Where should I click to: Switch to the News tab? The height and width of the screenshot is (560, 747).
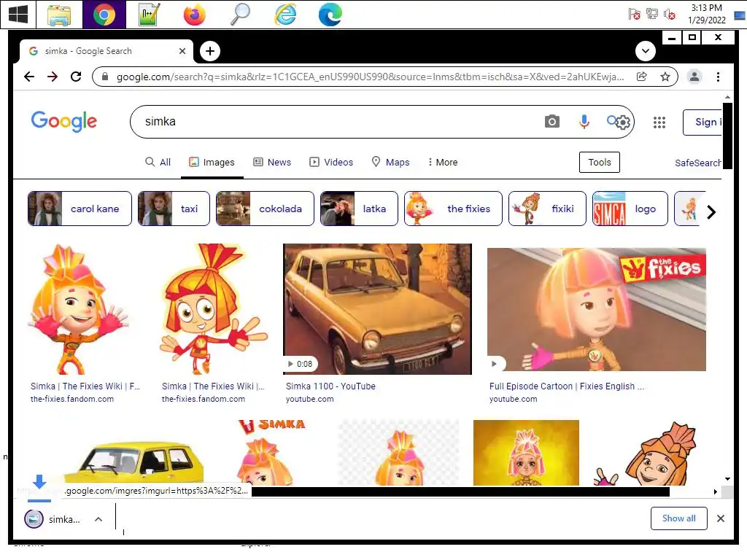272,163
